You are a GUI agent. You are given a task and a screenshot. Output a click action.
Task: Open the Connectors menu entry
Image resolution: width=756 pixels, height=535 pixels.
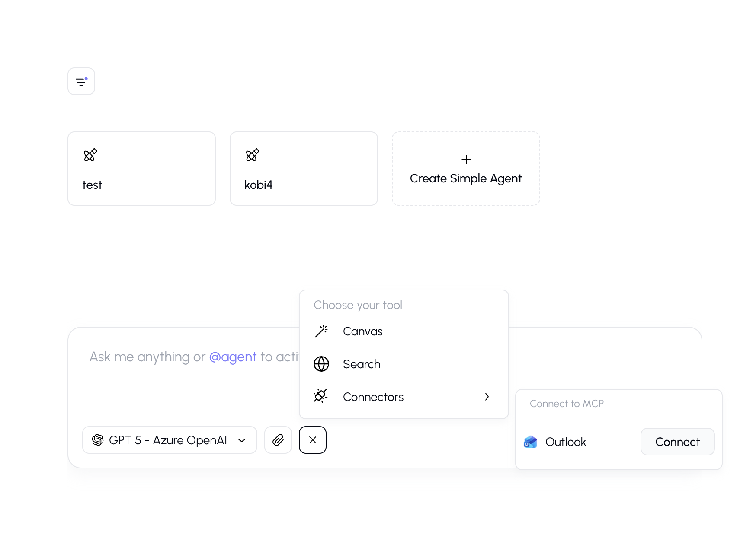(x=373, y=397)
